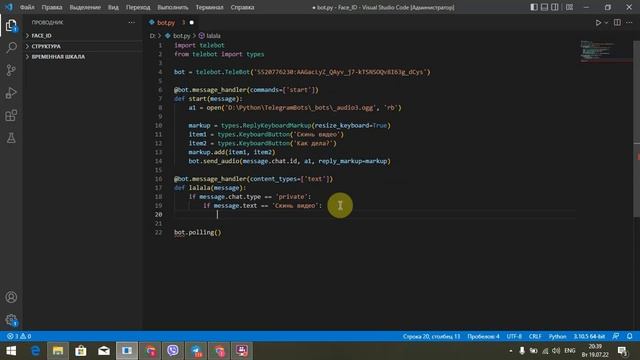Open the Accounts menu icon

click(11, 297)
